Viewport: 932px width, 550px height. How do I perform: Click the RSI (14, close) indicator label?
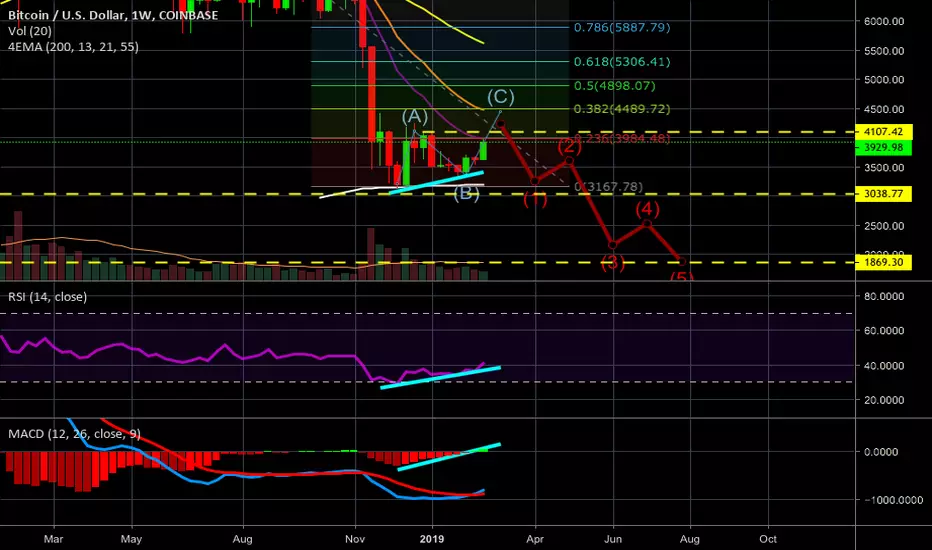click(48, 297)
